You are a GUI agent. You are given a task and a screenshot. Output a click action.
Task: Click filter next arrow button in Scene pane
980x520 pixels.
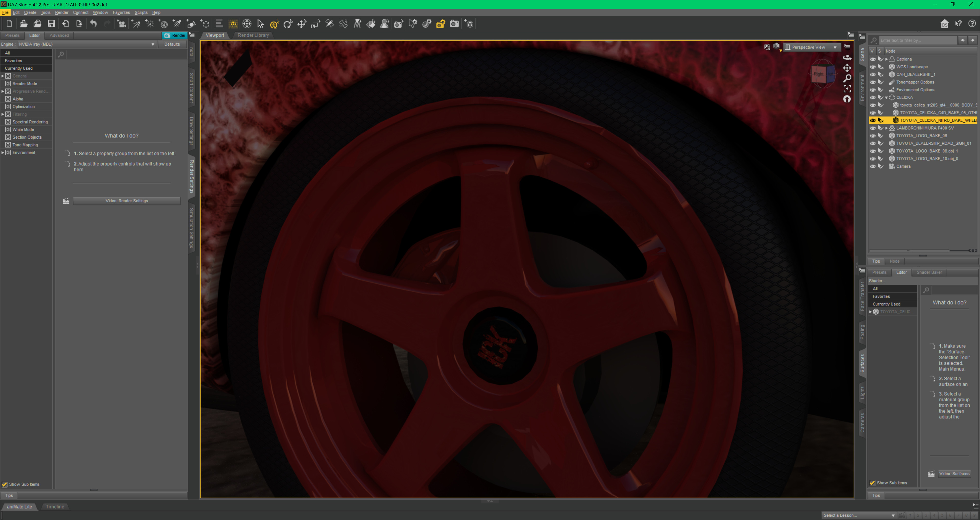(972, 40)
